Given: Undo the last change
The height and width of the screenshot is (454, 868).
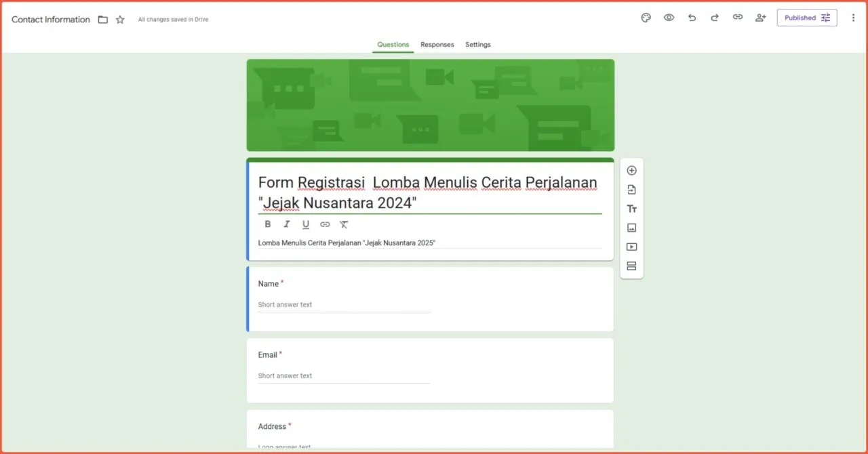Looking at the screenshot, I should [692, 18].
